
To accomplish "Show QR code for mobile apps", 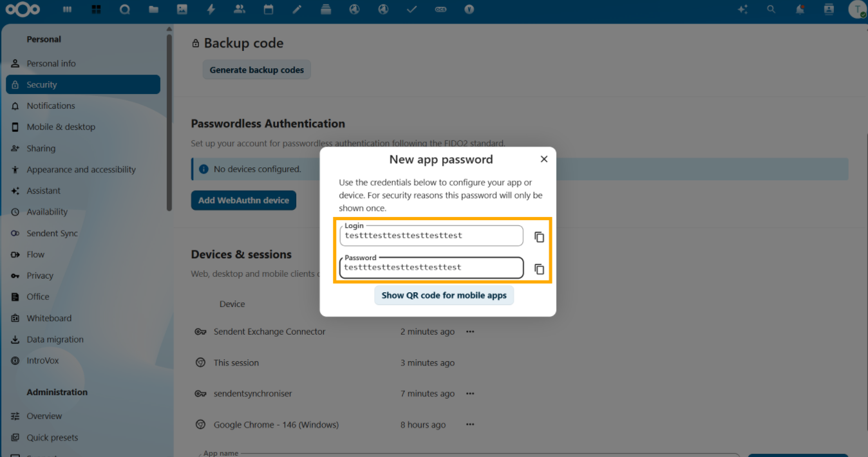I will click(444, 295).
